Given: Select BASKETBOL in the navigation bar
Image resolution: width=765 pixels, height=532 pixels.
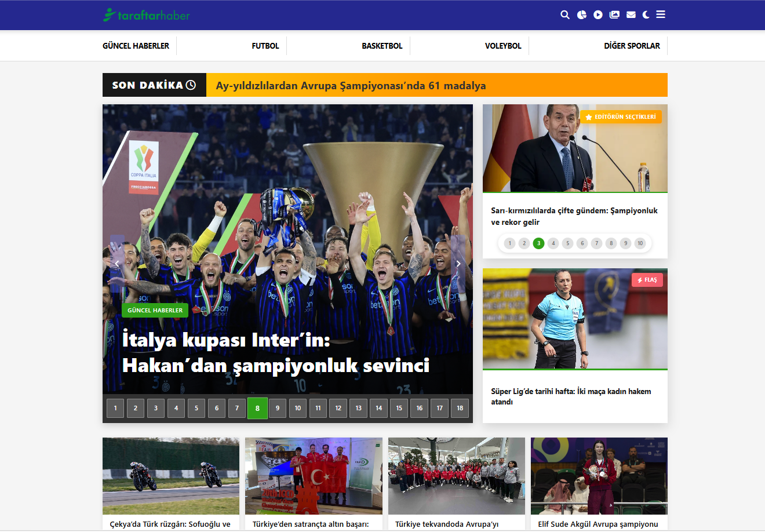Looking at the screenshot, I should point(382,46).
